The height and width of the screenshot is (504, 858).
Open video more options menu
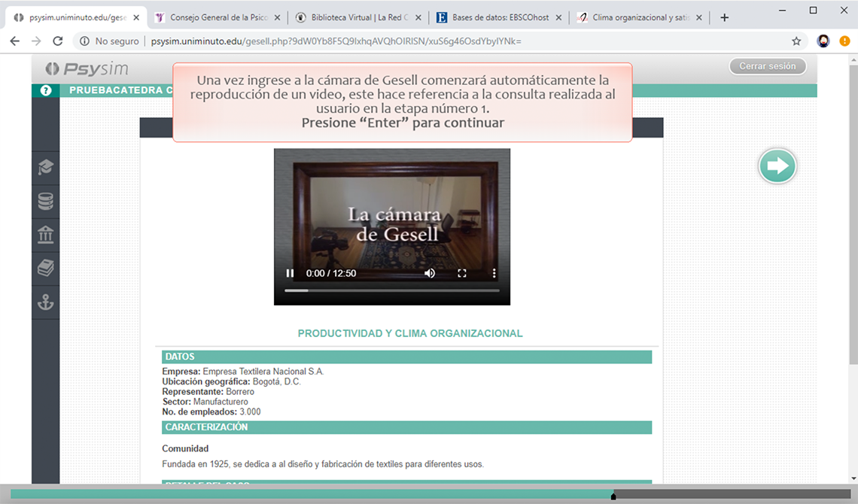pyautogui.click(x=494, y=273)
